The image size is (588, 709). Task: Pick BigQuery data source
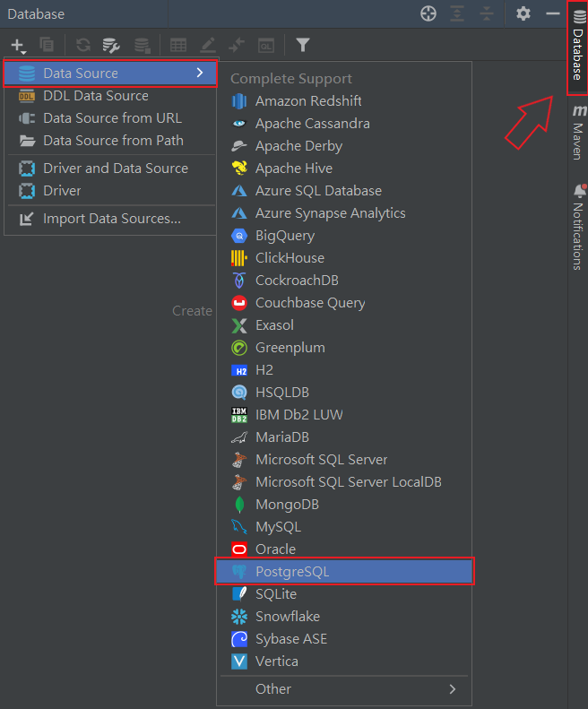pos(344,235)
